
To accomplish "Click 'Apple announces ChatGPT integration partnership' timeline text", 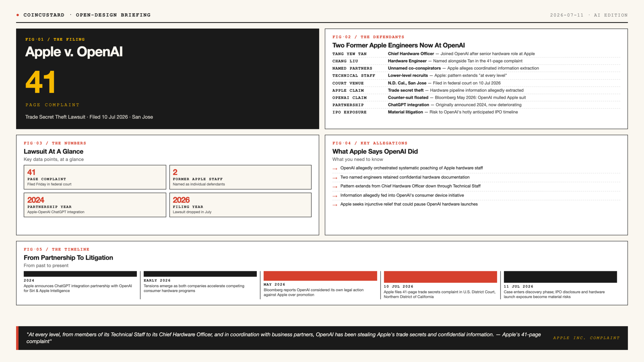I will 78,288.
